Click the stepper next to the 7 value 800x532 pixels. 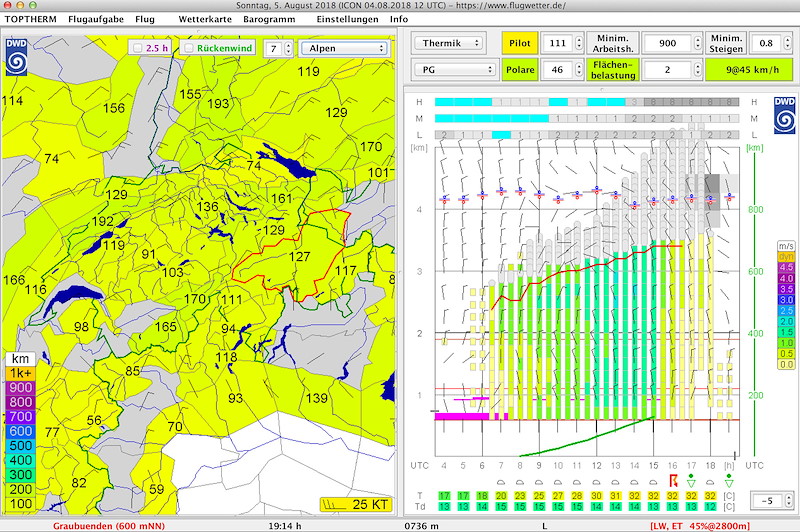[289, 48]
